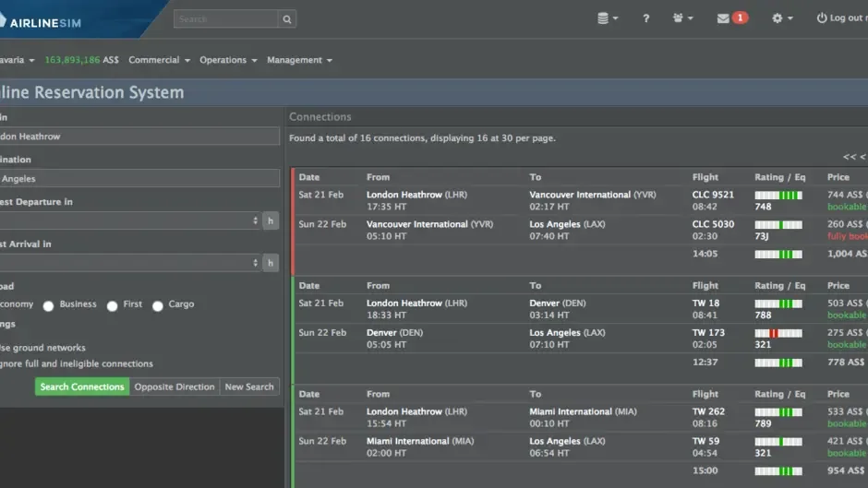The image size is (868, 488).
Task: Open flight TW 262
Action: 708,411
